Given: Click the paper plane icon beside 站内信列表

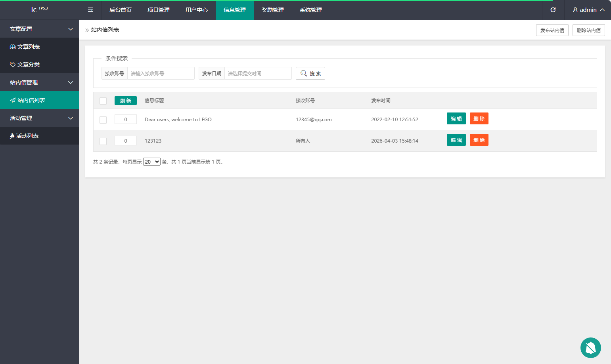Looking at the screenshot, I should (x=13, y=100).
